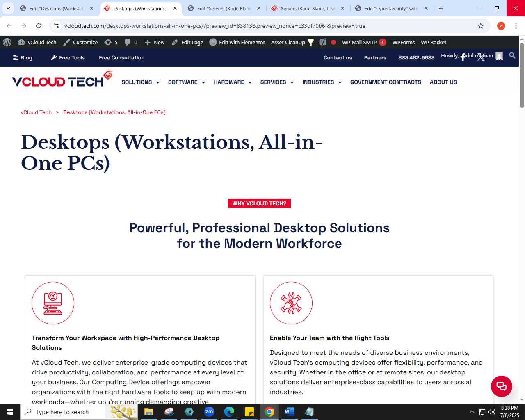Click the red Yoast status dot
The width and height of the screenshot is (525, 420).
pyautogui.click(x=333, y=42)
